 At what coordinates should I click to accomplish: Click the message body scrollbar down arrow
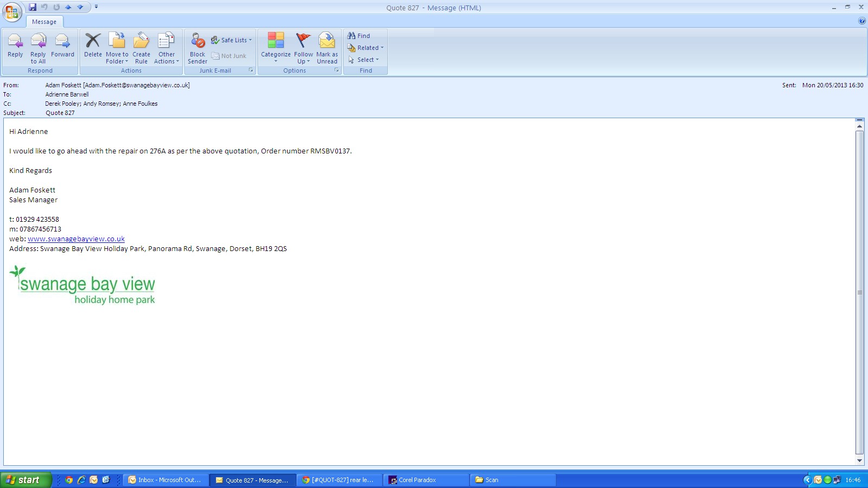pyautogui.click(x=859, y=461)
